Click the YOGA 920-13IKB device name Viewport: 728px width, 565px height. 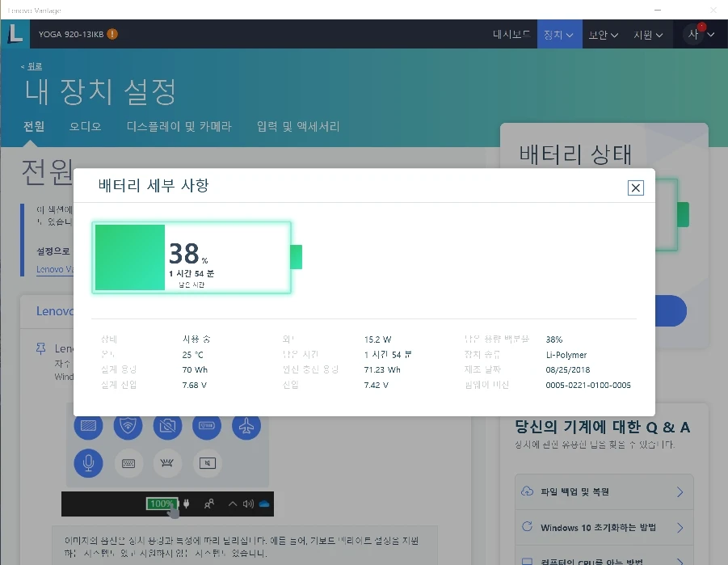point(71,34)
